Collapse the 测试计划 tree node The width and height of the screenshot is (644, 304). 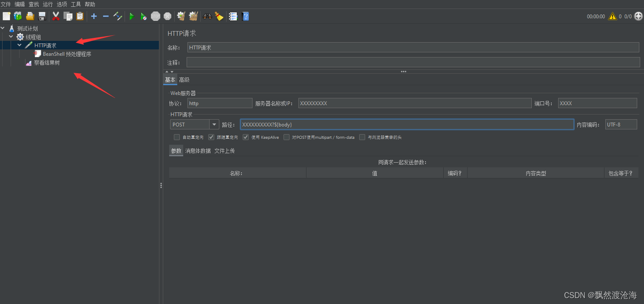pos(3,29)
